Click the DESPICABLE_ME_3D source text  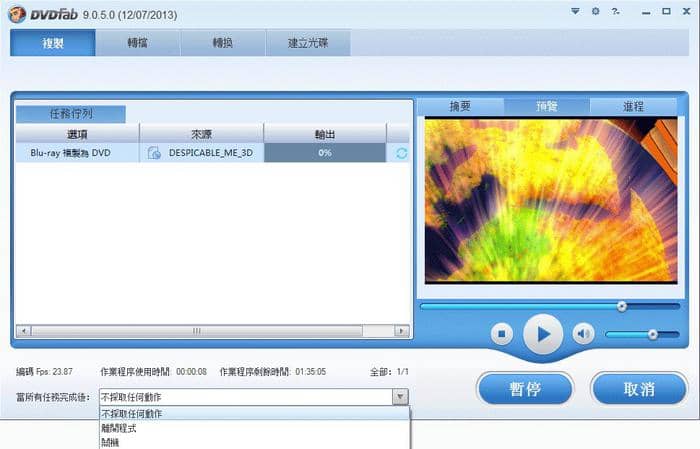pyautogui.click(x=211, y=153)
